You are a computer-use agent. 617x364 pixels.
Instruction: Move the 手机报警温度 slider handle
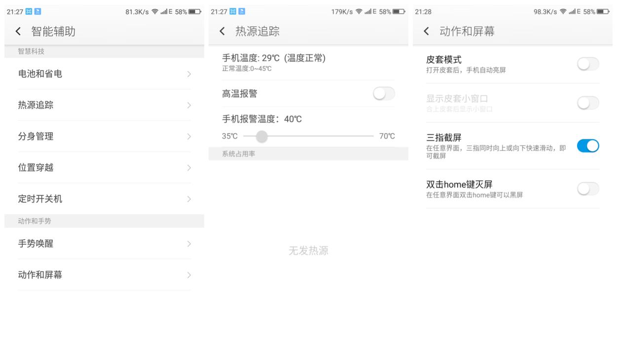(262, 137)
